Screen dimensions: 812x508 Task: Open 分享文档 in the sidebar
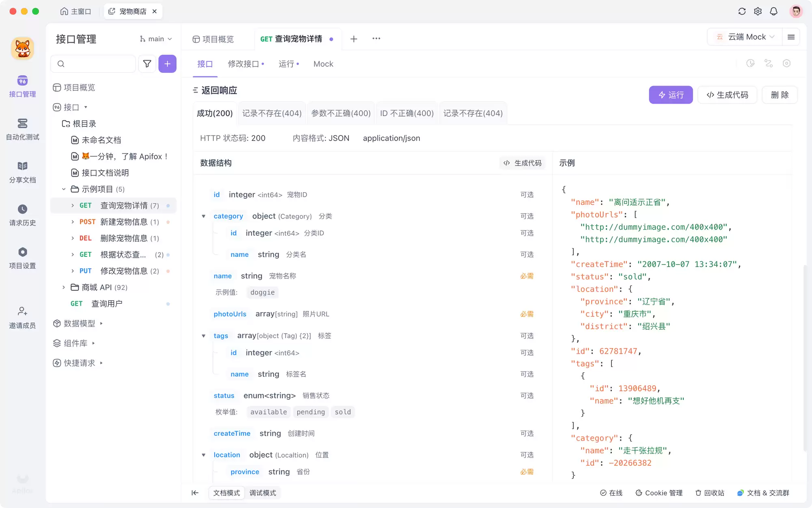pyautogui.click(x=22, y=172)
